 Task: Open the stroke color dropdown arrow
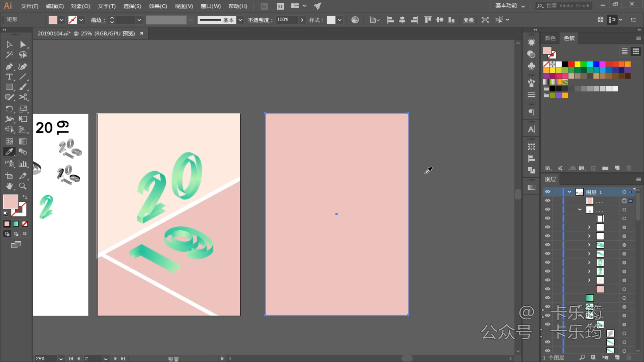pyautogui.click(x=81, y=20)
